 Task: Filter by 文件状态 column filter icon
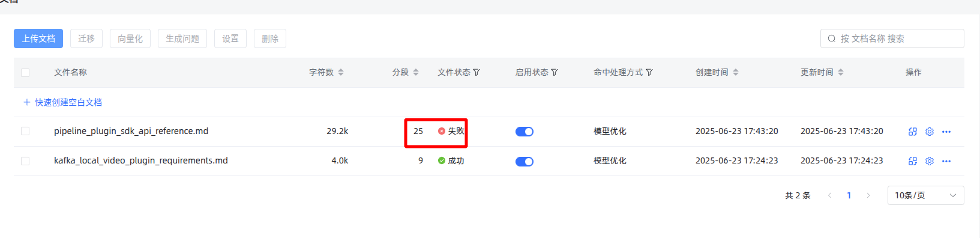point(476,72)
